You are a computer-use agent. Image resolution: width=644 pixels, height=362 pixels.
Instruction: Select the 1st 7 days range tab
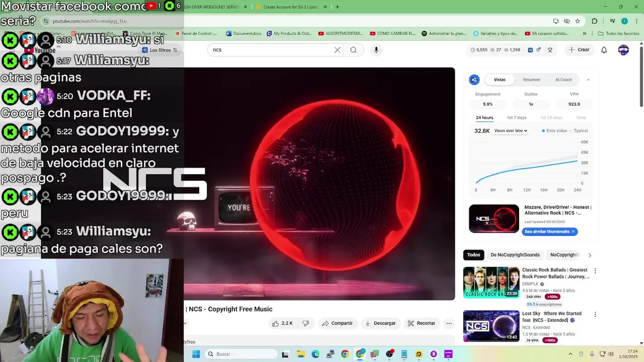point(517,118)
